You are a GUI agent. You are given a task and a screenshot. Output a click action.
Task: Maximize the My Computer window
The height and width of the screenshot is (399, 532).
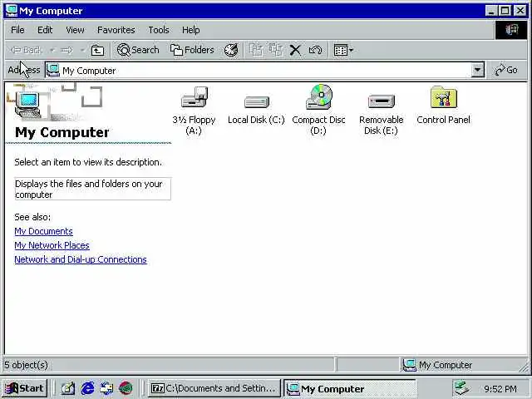(505, 11)
